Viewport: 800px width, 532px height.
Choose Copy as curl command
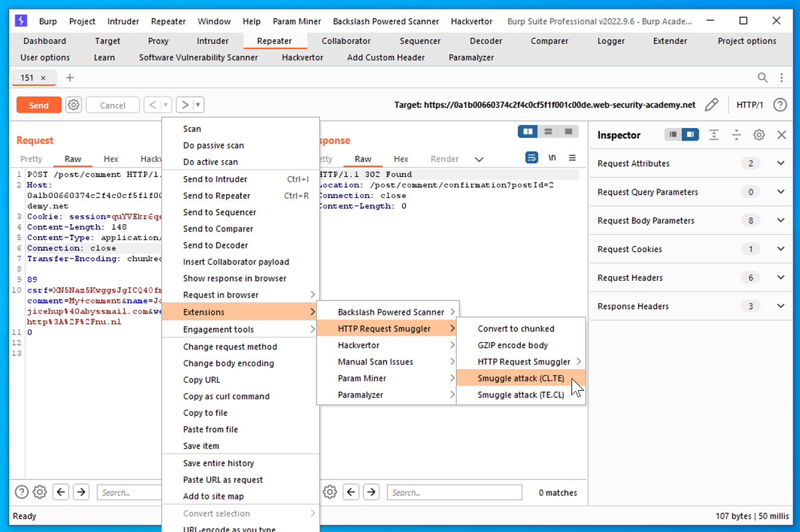[241, 396]
